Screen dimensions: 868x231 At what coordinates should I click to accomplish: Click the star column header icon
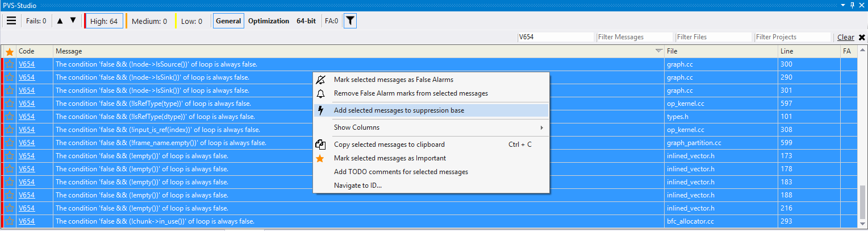point(9,51)
